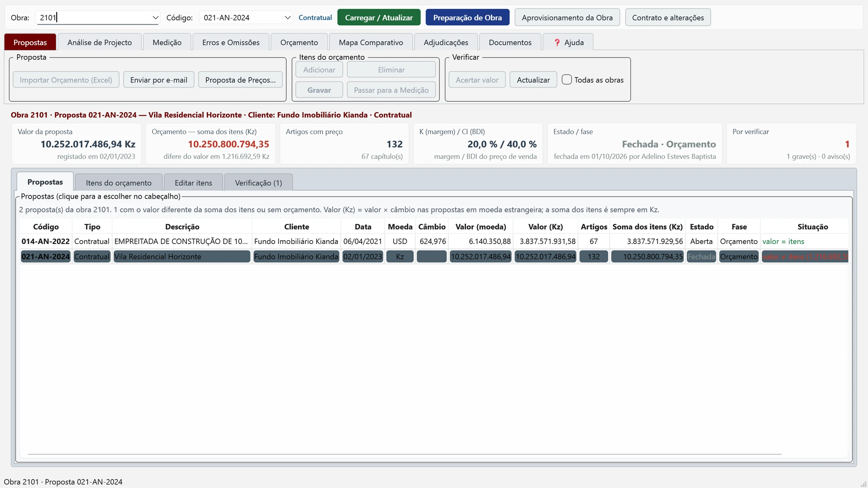Click the Artigos column header
The width and height of the screenshot is (868, 488).
594,227
